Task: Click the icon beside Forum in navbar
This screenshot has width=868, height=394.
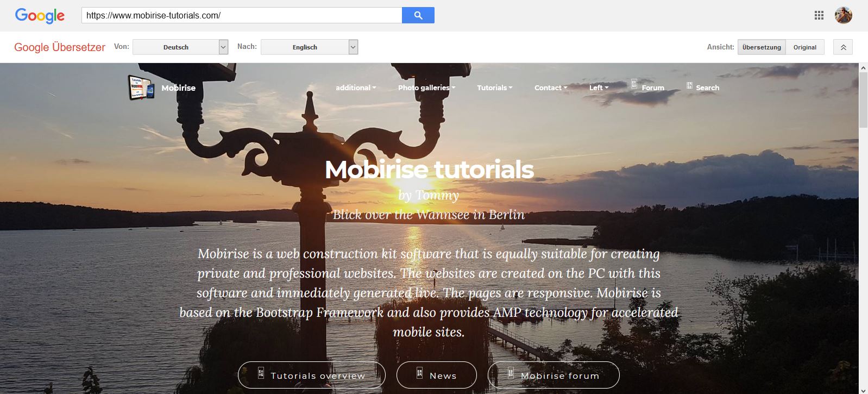Action: pos(634,84)
